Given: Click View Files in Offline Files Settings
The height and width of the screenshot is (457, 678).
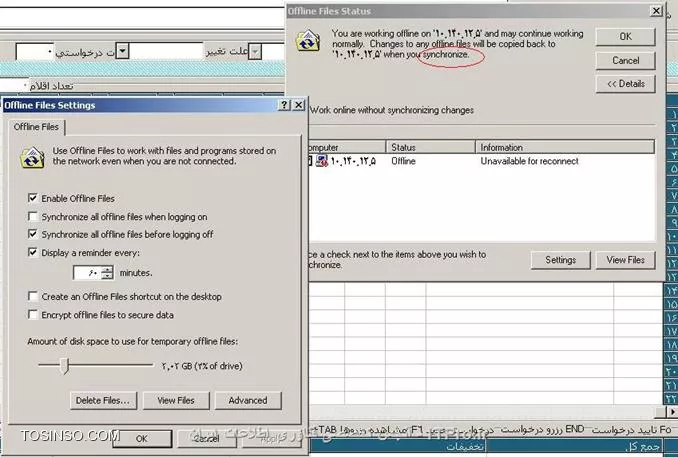Looking at the screenshot, I should [x=176, y=400].
